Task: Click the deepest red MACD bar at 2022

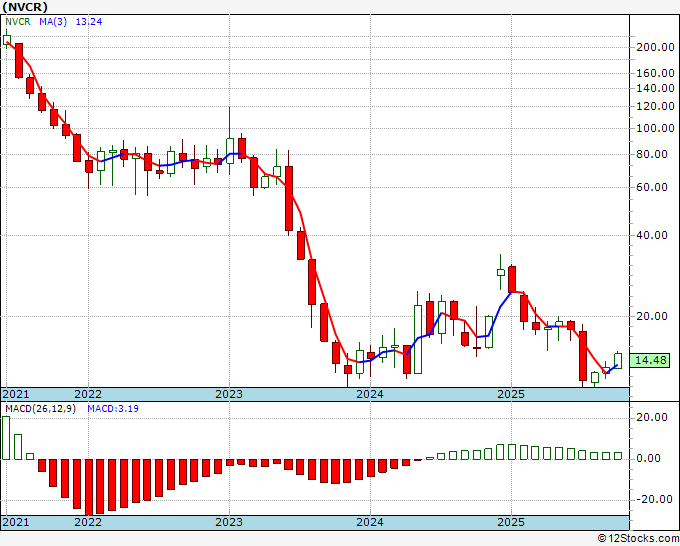Action: (89, 487)
